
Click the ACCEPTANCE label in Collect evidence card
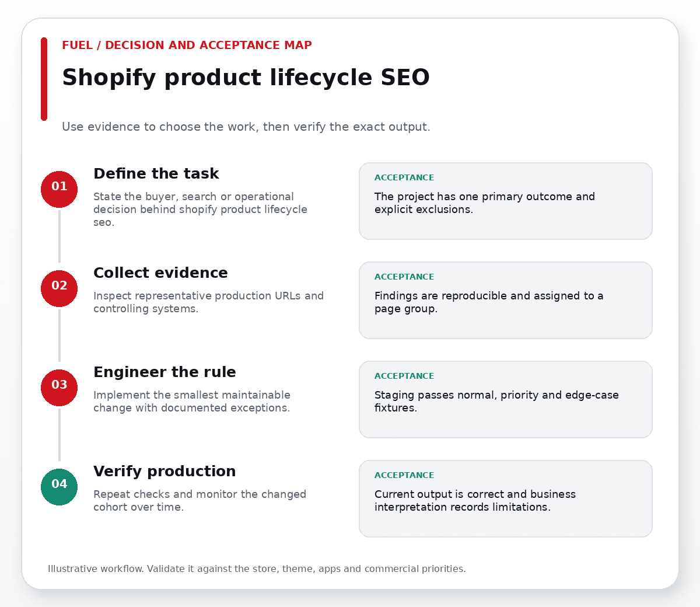[x=404, y=277]
